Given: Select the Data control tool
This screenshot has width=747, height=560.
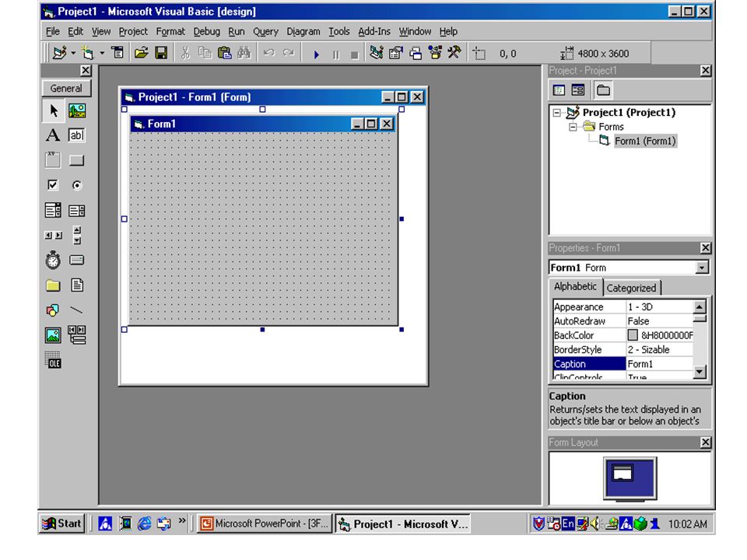Looking at the screenshot, I should [x=77, y=334].
